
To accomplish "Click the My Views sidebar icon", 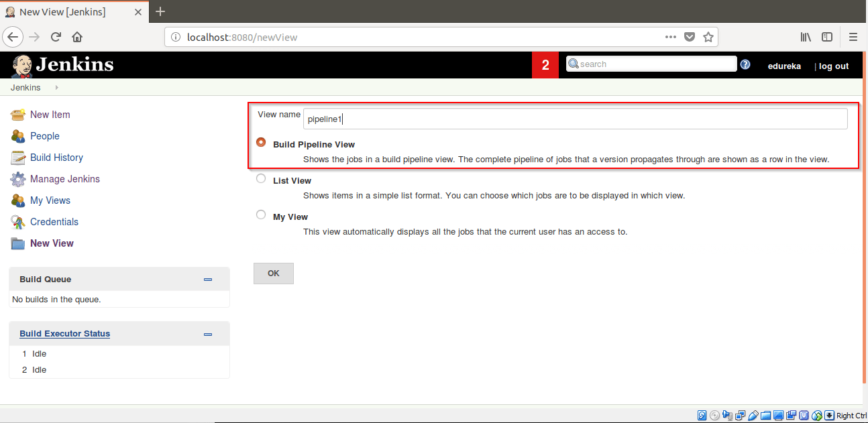I will 18,200.
